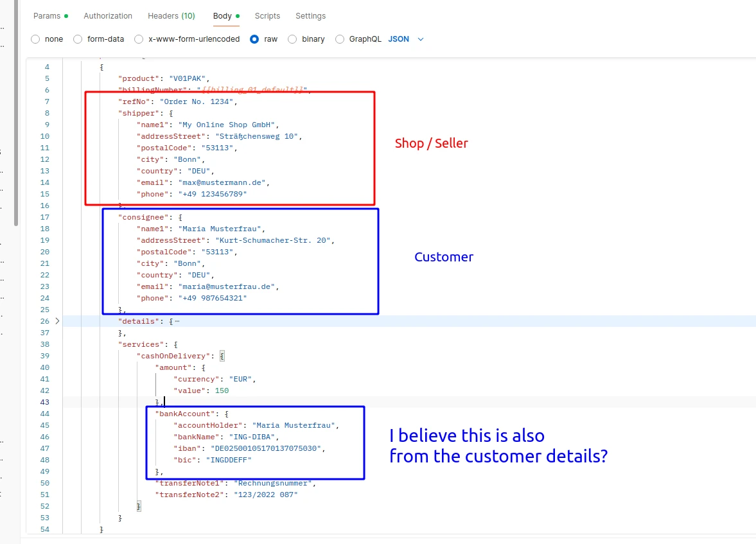Open the Authorization tab

click(108, 15)
